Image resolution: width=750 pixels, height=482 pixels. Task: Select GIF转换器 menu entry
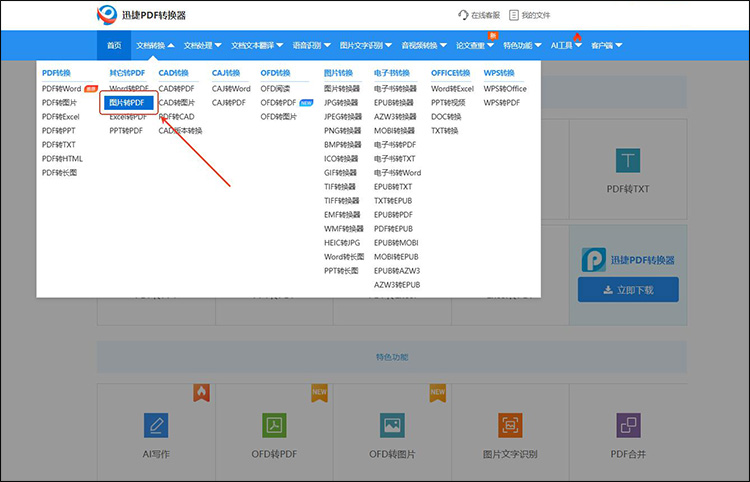click(x=340, y=173)
